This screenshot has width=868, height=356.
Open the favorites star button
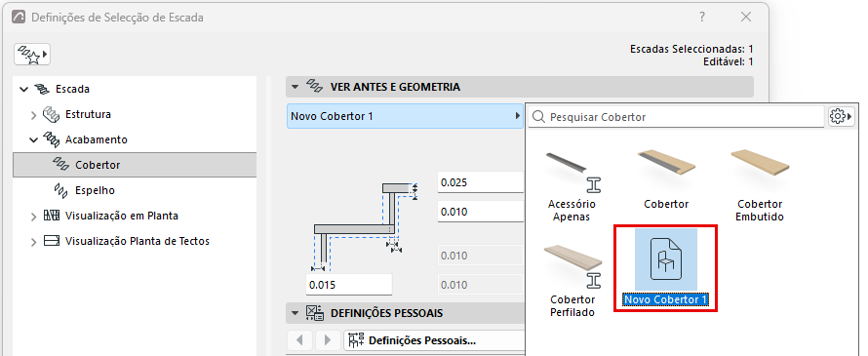(x=31, y=55)
